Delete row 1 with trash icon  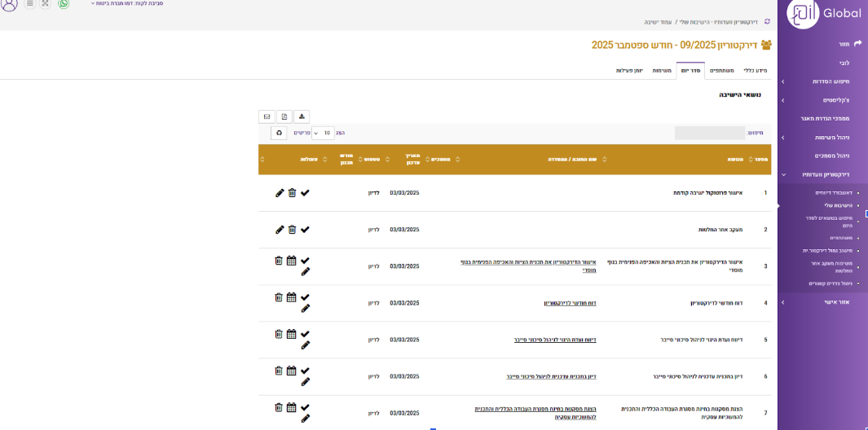[292, 193]
